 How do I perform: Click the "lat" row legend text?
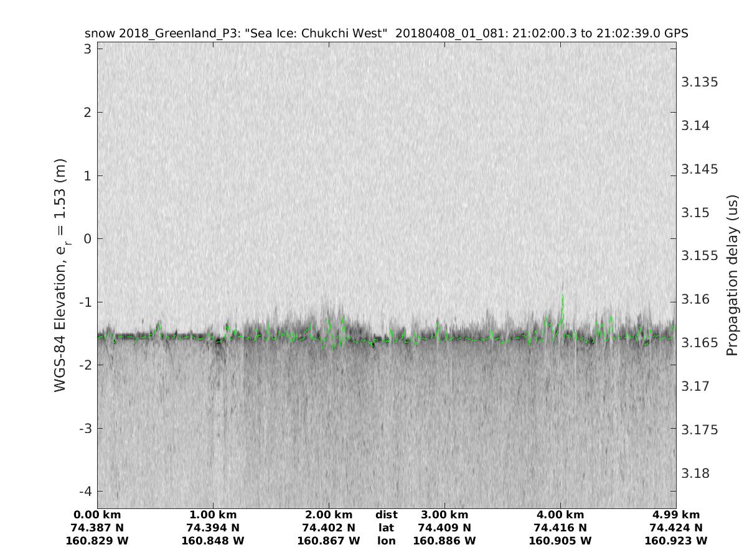[x=386, y=528]
